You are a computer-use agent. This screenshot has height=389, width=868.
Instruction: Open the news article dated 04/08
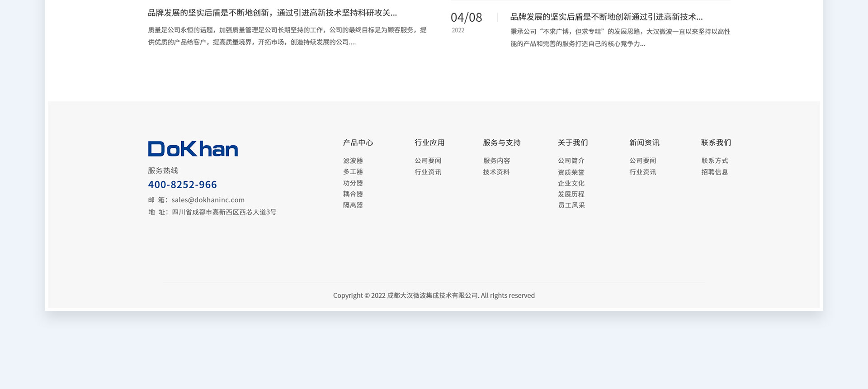point(606,17)
